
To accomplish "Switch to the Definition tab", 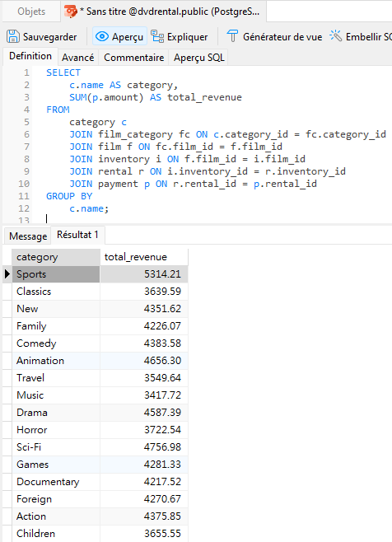I will [x=30, y=56].
